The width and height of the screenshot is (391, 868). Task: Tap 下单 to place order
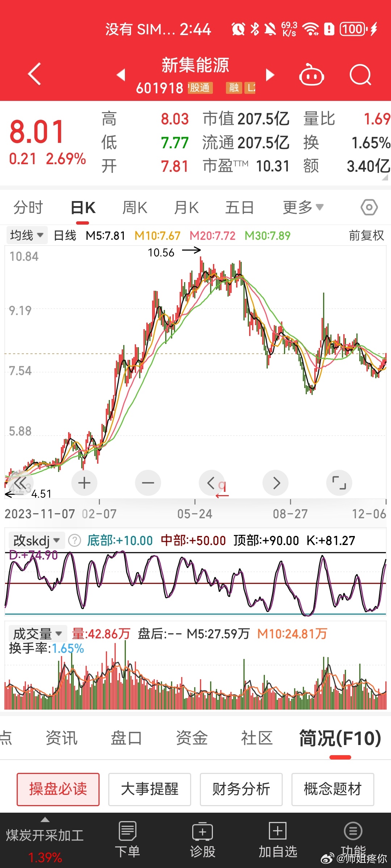tap(127, 840)
